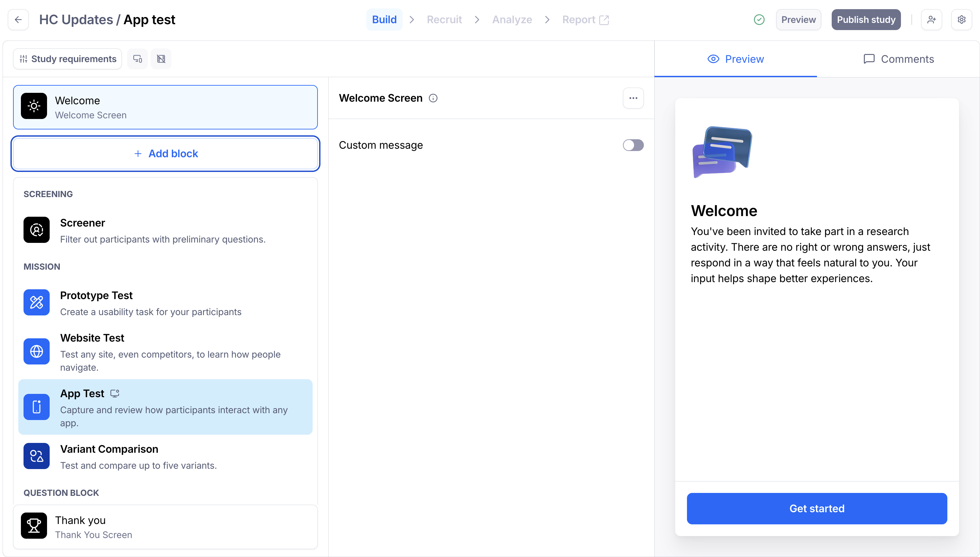This screenshot has width=980, height=557.
Task: Open Study requirements
Action: tap(68, 59)
